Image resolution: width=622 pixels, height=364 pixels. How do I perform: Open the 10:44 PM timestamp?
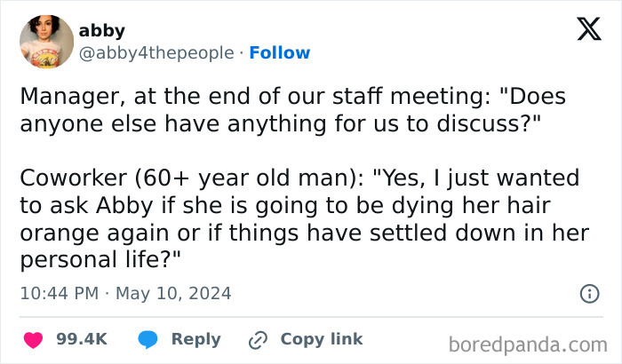[60, 294]
